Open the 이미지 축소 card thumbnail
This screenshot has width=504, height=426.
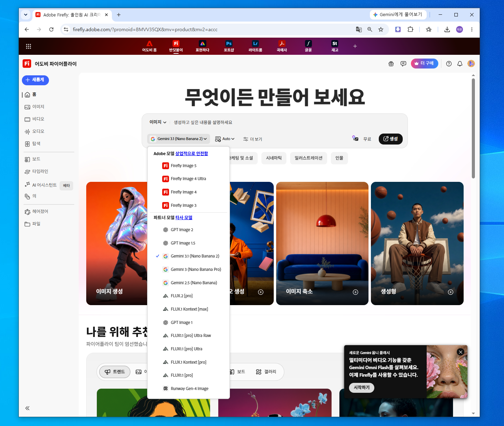[x=322, y=243]
